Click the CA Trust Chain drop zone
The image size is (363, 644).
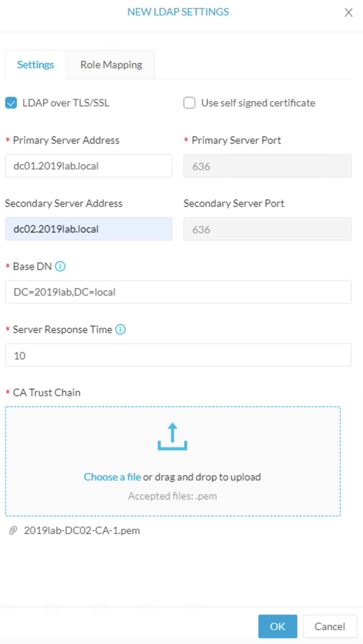[173, 461]
